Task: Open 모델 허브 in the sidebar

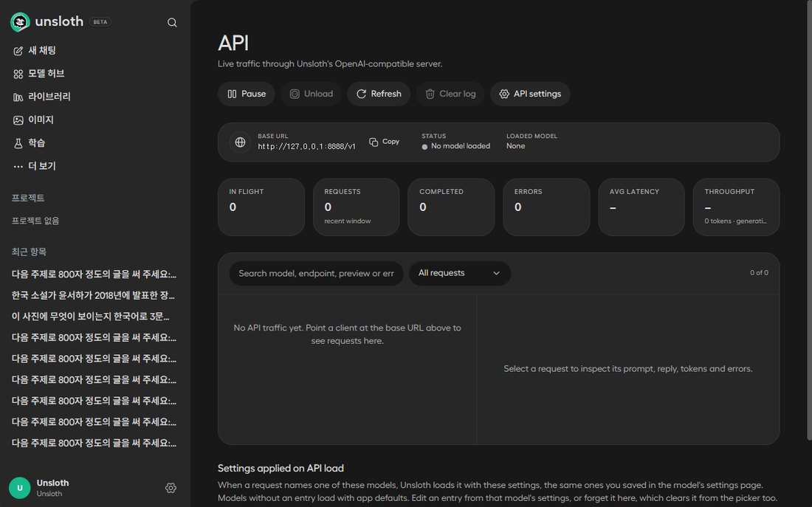Action: [39, 74]
